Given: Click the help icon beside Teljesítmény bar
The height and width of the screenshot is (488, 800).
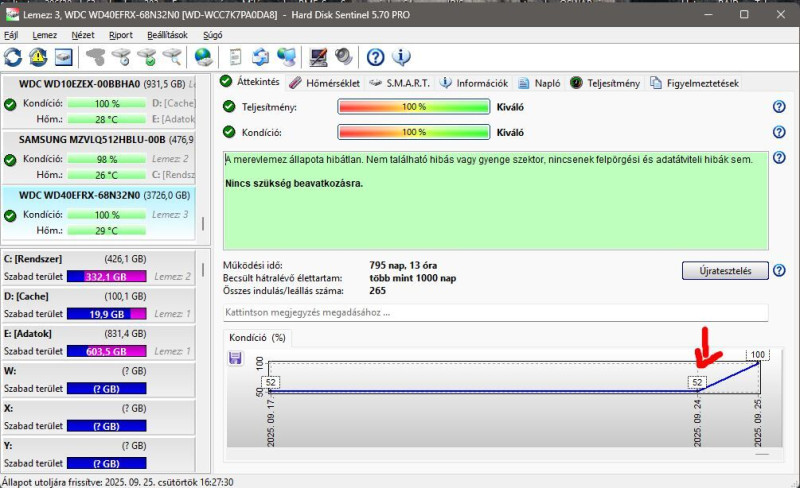Looking at the screenshot, I should click(779, 107).
